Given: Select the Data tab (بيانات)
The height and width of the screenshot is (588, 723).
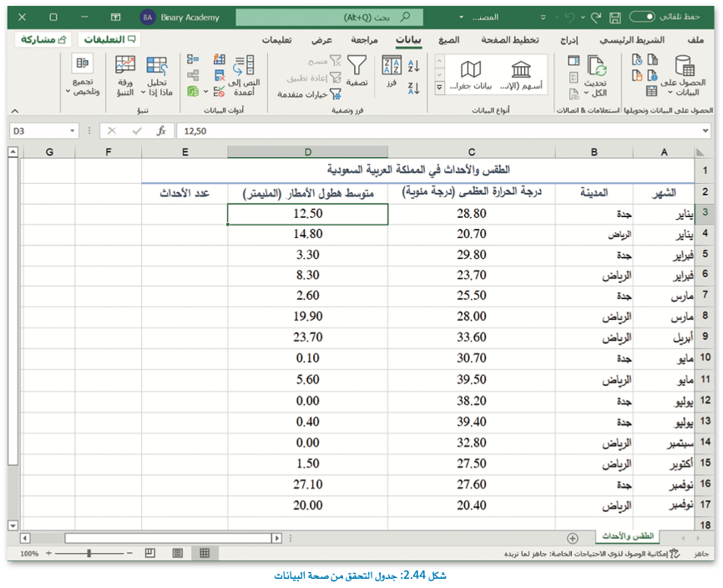Looking at the screenshot, I should (x=408, y=40).
